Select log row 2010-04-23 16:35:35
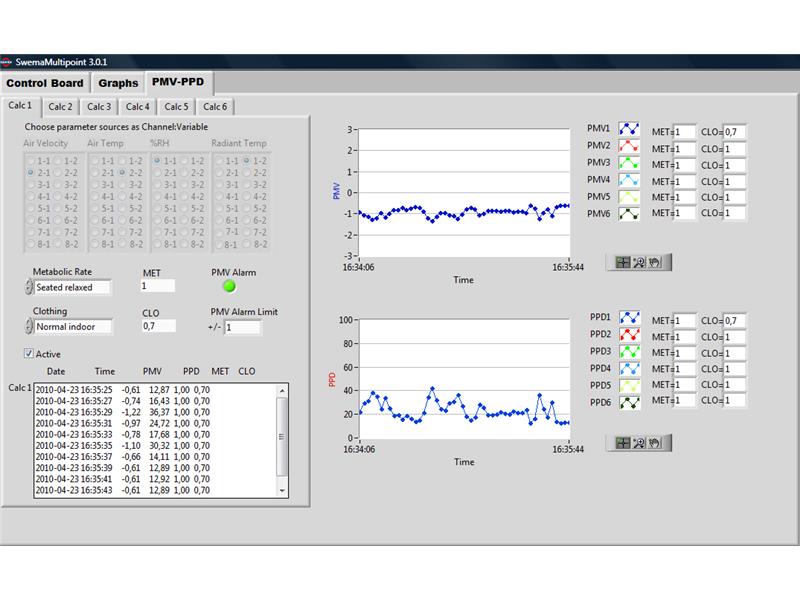The width and height of the screenshot is (800, 600). (122, 445)
